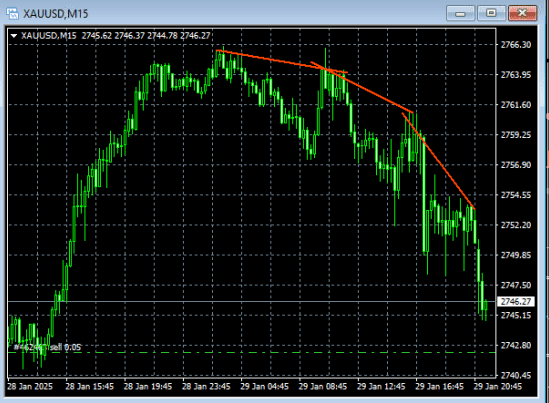Screen dimensions: 549x403
Task: Close the XAUUSD,M15 chart window
Action: pyautogui.click(x=522, y=14)
